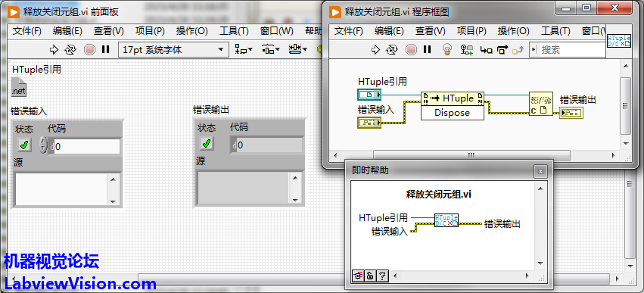Viewport: 644px width, 293px height.
Task: Open the 17pt 系统字体 font dropdown
Action: click(173, 50)
